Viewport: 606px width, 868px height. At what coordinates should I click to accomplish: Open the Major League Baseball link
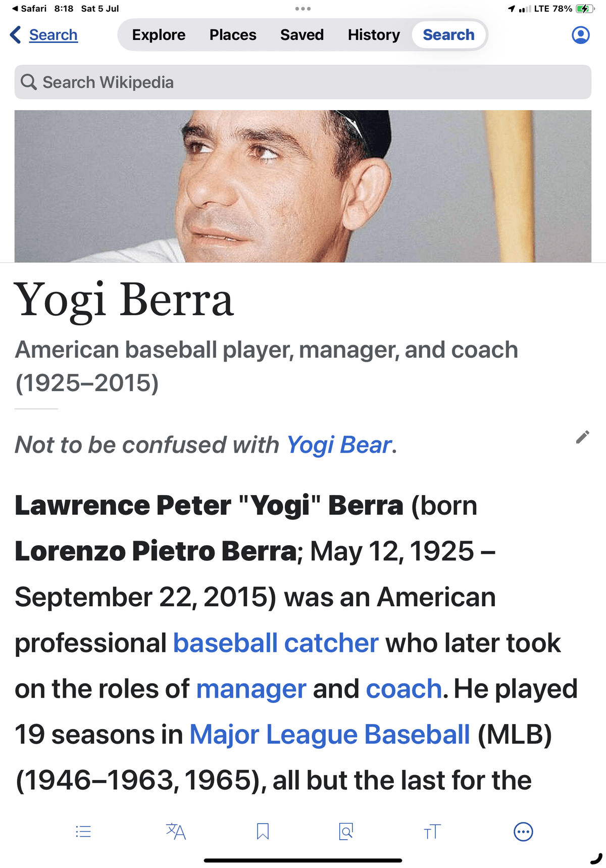330,735
